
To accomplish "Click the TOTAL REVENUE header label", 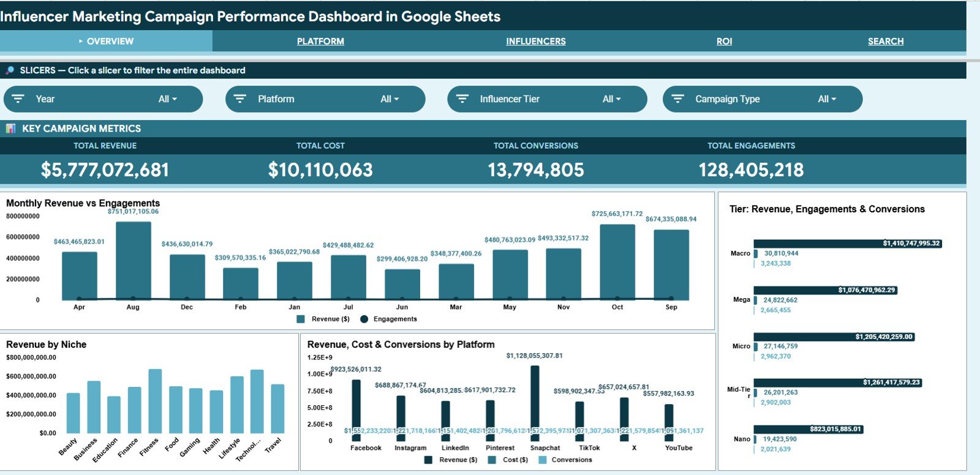I will (x=105, y=146).
